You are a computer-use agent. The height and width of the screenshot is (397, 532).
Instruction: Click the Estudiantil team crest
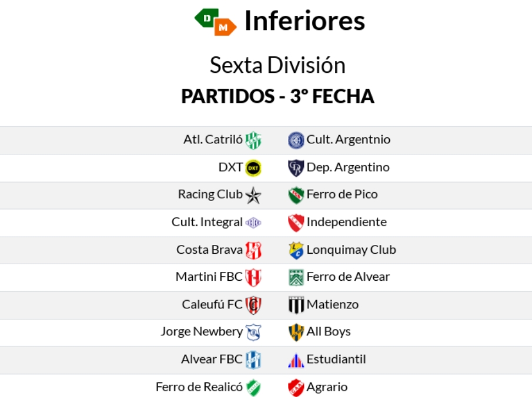click(x=296, y=360)
